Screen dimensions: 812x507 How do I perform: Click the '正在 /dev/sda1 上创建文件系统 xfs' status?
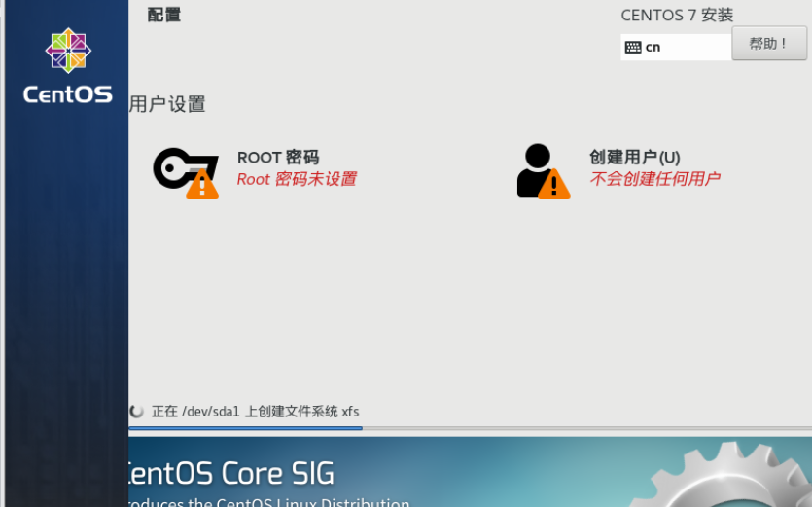256,412
